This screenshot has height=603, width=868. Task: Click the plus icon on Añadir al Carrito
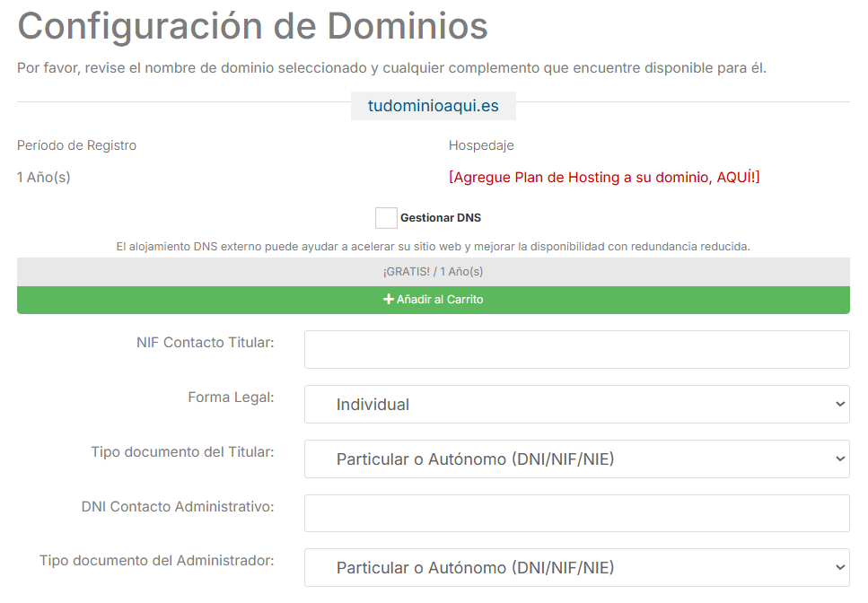389,300
